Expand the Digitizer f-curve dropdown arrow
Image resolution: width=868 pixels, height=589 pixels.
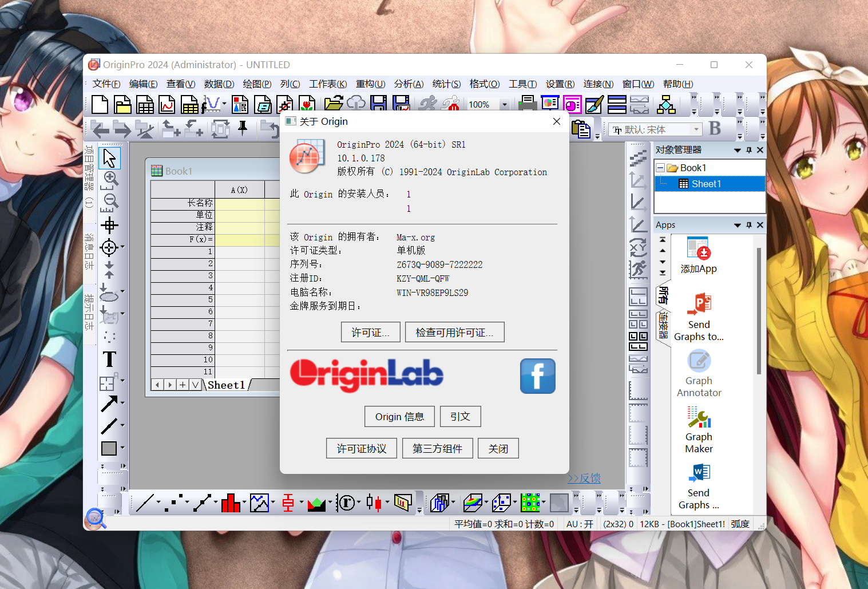tap(224, 104)
